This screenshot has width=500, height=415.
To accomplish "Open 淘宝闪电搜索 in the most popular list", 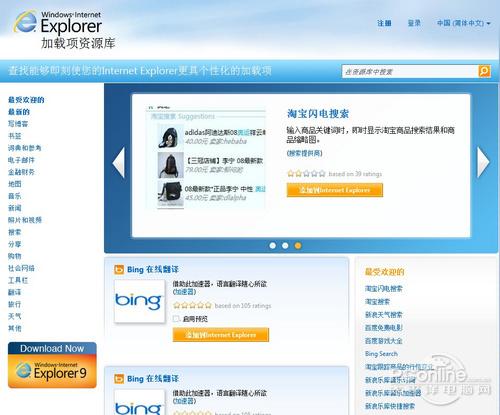I will [x=384, y=289].
